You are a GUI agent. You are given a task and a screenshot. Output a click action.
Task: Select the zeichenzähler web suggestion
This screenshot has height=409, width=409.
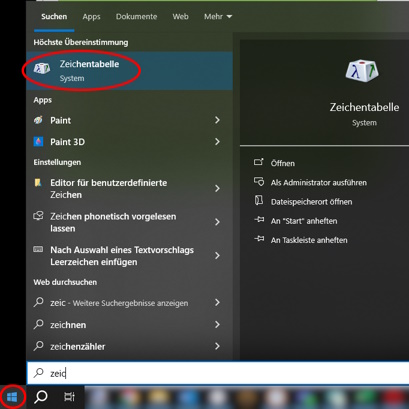point(129,346)
